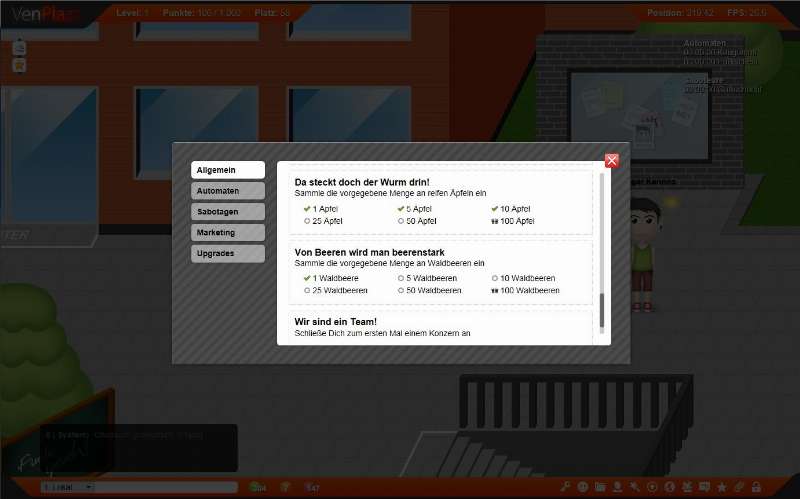800x499 pixels.
Task: Click the pencil edit icon in bottom toolbar
Action: 739,487
